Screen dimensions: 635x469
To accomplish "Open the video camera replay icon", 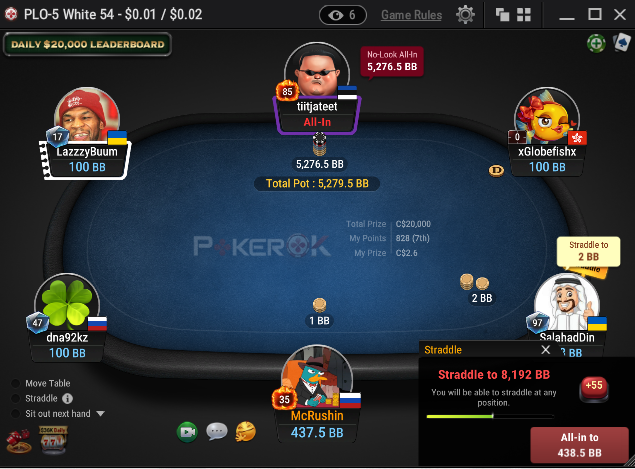I will coord(187,432).
